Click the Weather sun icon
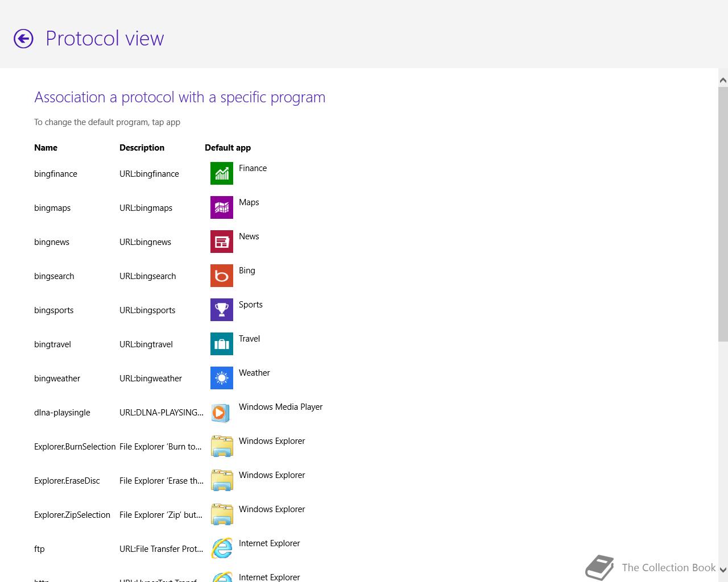Viewport: 728px width, 582px height. [x=222, y=378]
